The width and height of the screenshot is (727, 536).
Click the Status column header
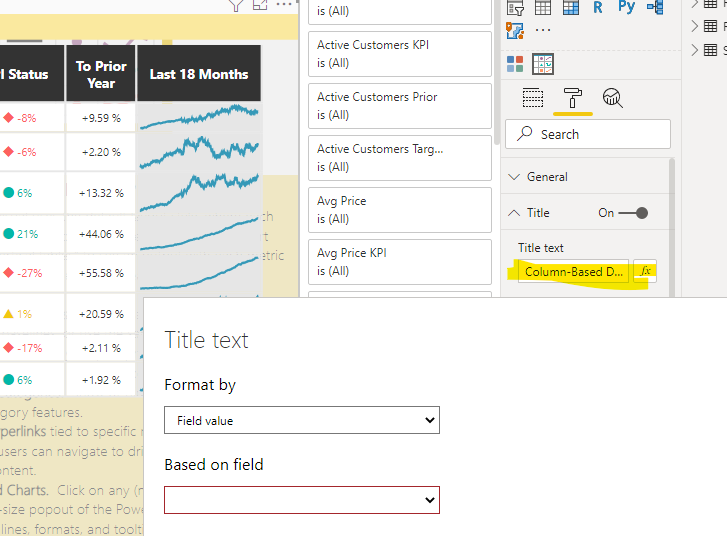pyautogui.click(x=32, y=73)
